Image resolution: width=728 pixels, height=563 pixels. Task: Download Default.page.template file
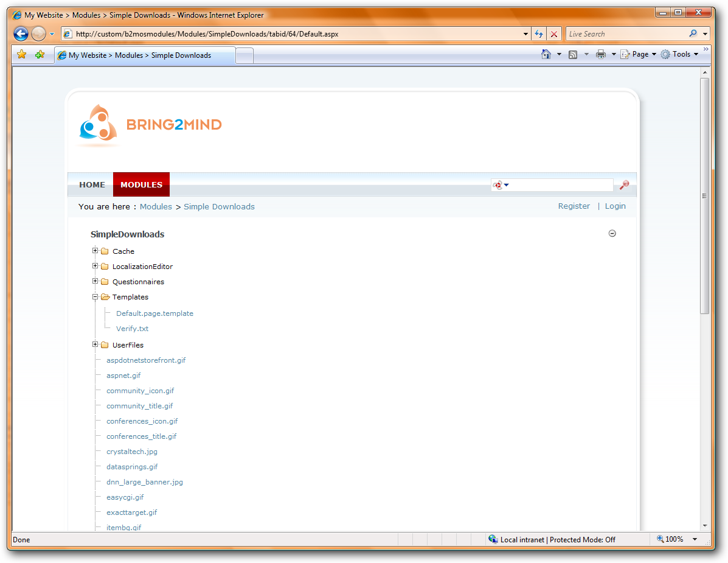pos(154,313)
